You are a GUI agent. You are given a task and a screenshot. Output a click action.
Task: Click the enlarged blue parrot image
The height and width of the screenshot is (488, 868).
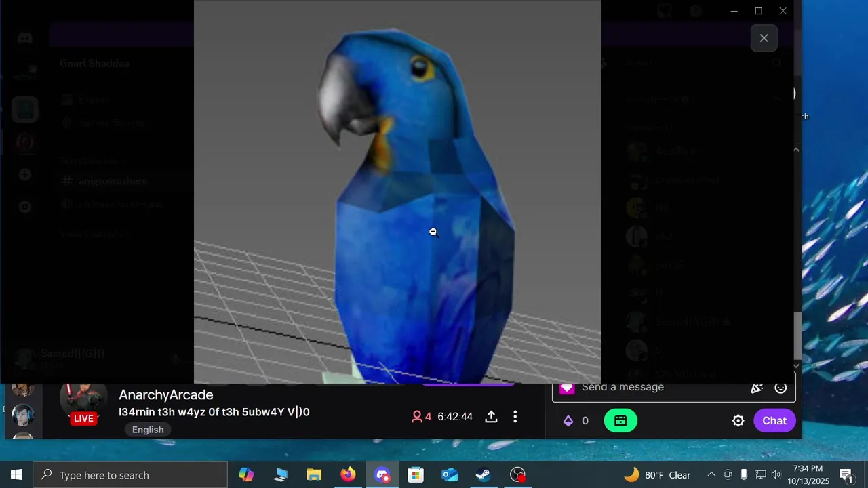tap(397, 192)
